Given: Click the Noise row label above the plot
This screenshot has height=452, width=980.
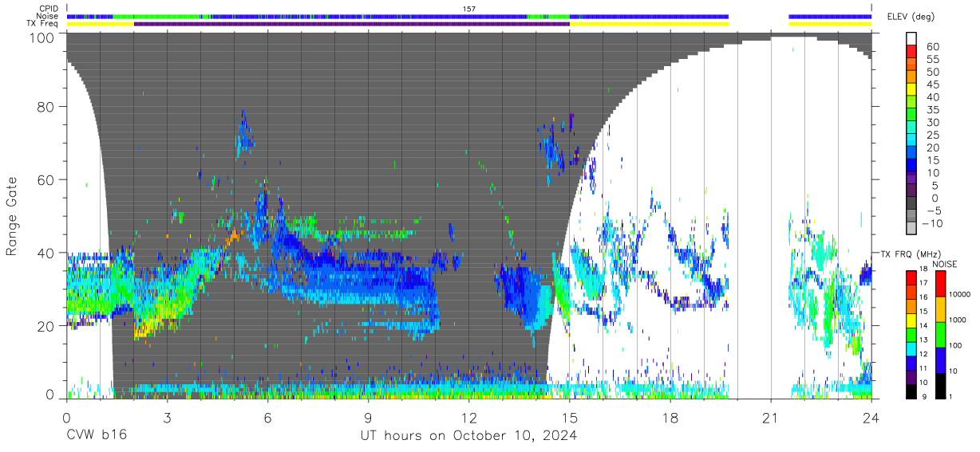Looking at the screenshot, I should [47, 16].
